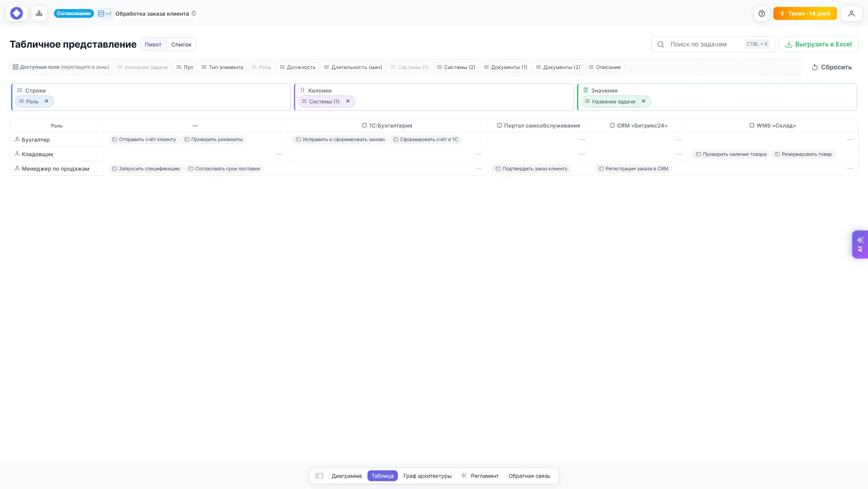The image size is (868, 489).
Task: Remove Название задачи from Значения
Action: tap(643, 101)
